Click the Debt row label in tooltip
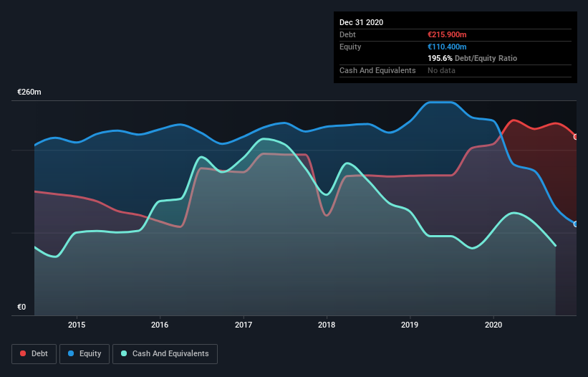This screenshot has width=588, height=377. pos(347,34)
